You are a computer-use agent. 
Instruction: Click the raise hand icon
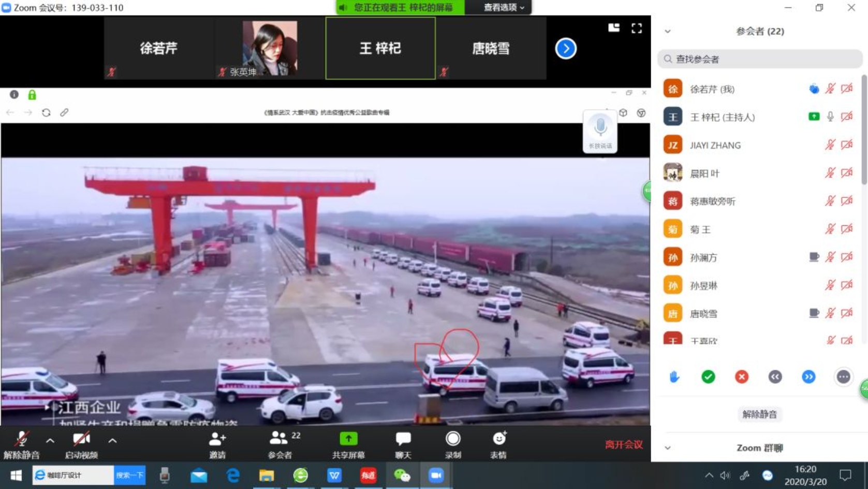point(674,377)
